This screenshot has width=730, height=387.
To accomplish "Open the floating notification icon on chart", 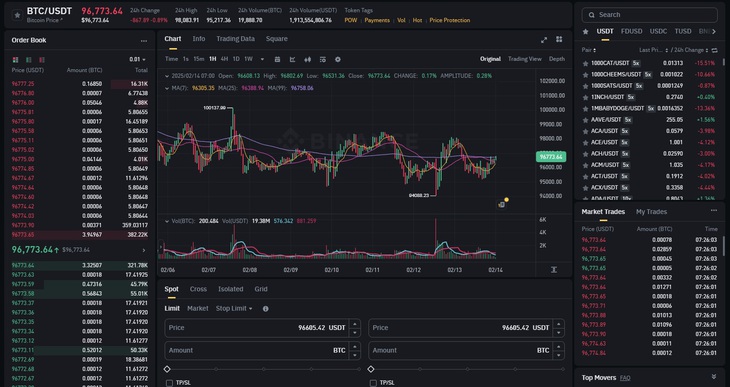I will coord(502,204).
